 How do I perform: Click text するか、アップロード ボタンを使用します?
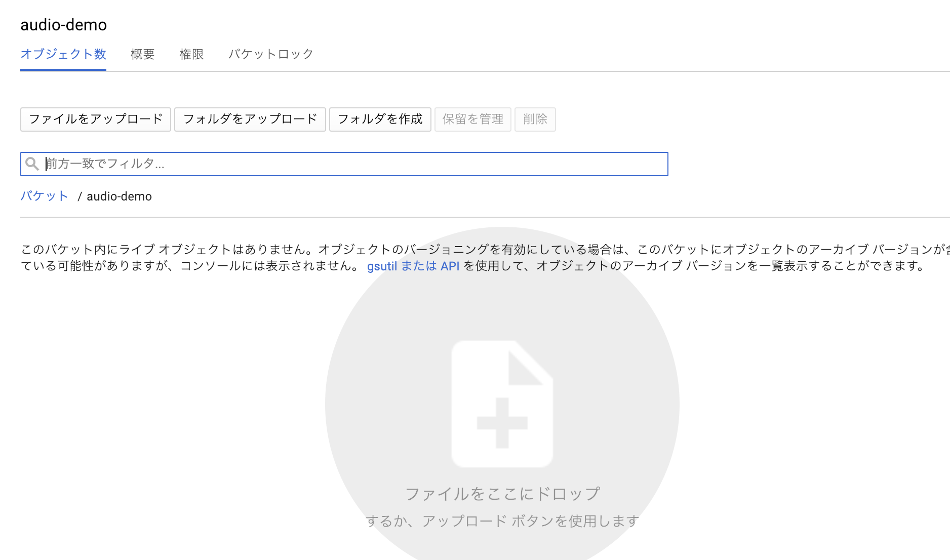(x=502, y=521)
